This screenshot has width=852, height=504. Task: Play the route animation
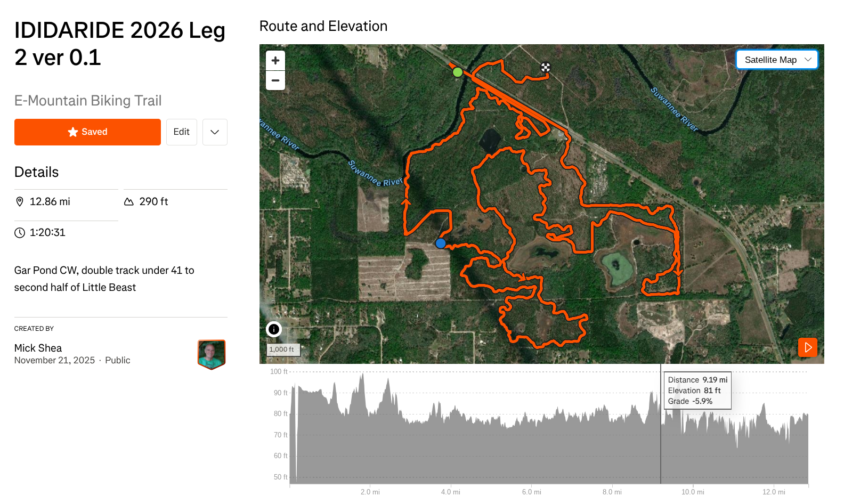[x=807, y=347]
